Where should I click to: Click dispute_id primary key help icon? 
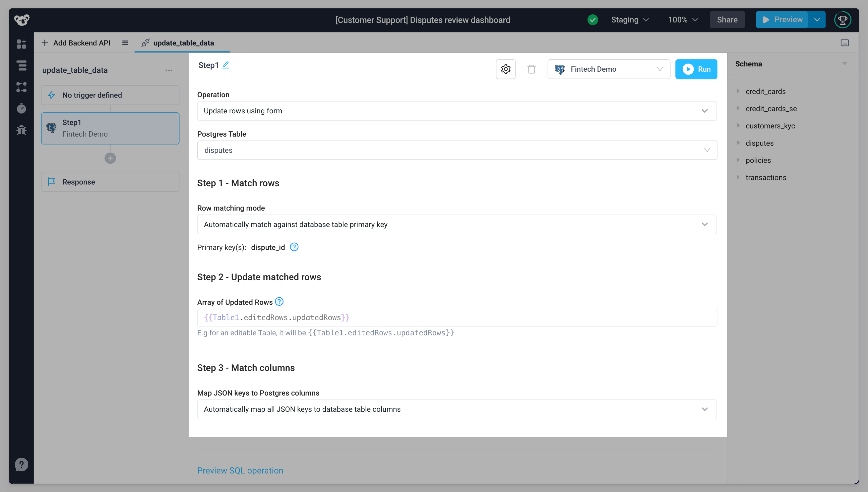point(294,247)
